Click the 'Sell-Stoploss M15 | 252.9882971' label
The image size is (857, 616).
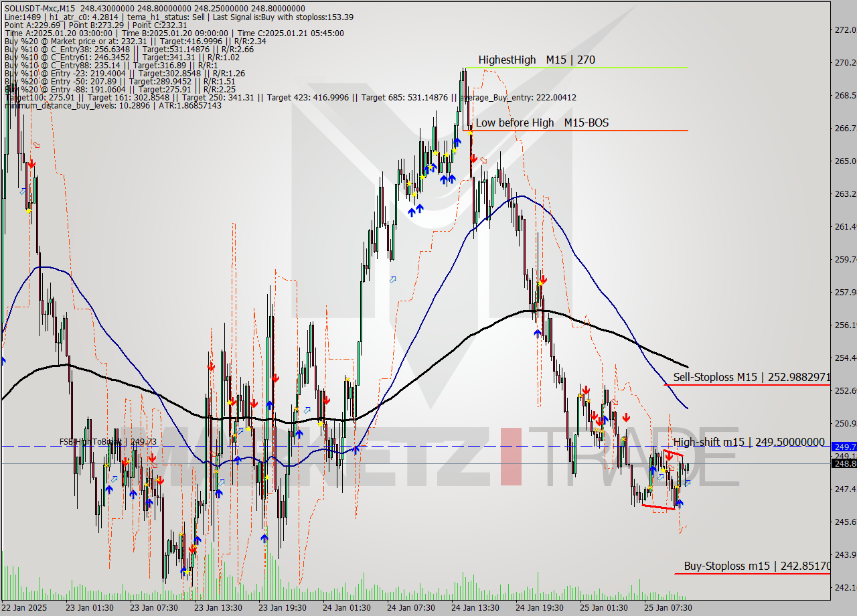point(751,377)
